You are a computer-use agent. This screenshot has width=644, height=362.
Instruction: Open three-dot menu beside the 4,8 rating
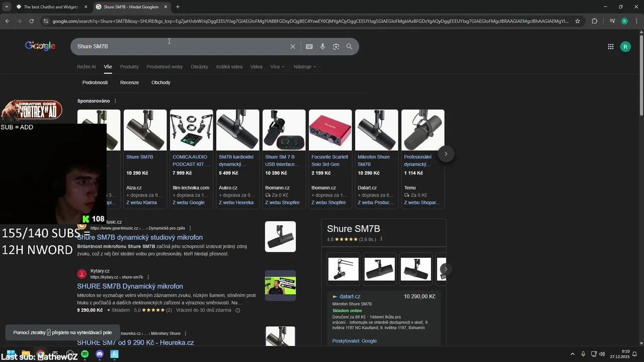[x=381, y=239]
